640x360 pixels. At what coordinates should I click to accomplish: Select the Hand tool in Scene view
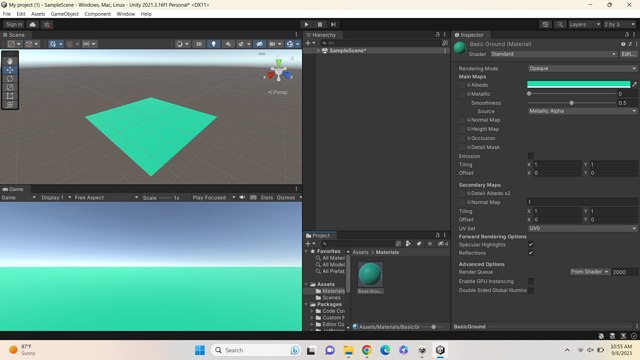(10, 61)
